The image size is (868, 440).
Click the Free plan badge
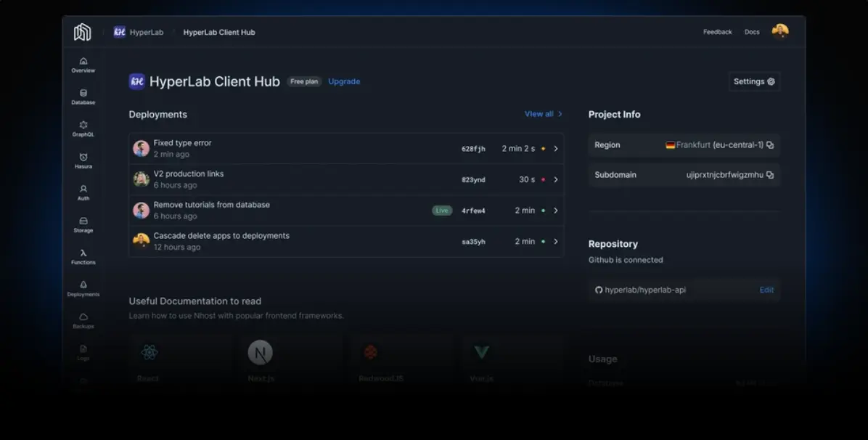pyautogui.click(x=304, y=81)
